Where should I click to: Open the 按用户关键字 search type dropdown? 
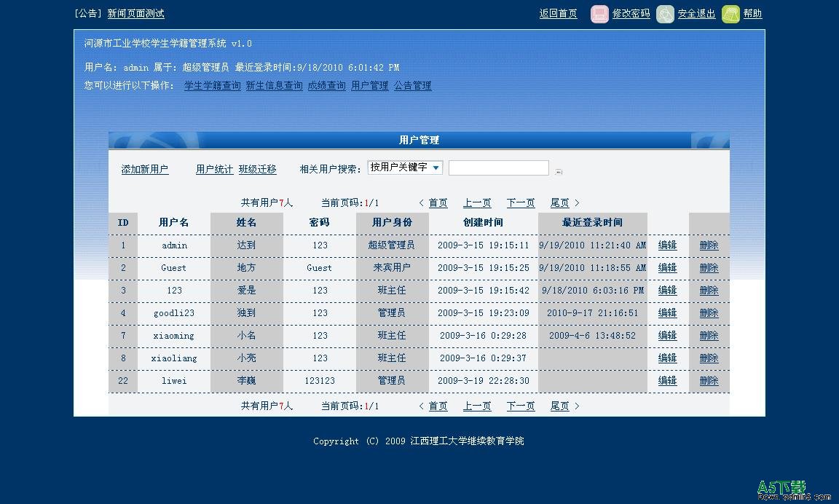[x=405, y=168]
